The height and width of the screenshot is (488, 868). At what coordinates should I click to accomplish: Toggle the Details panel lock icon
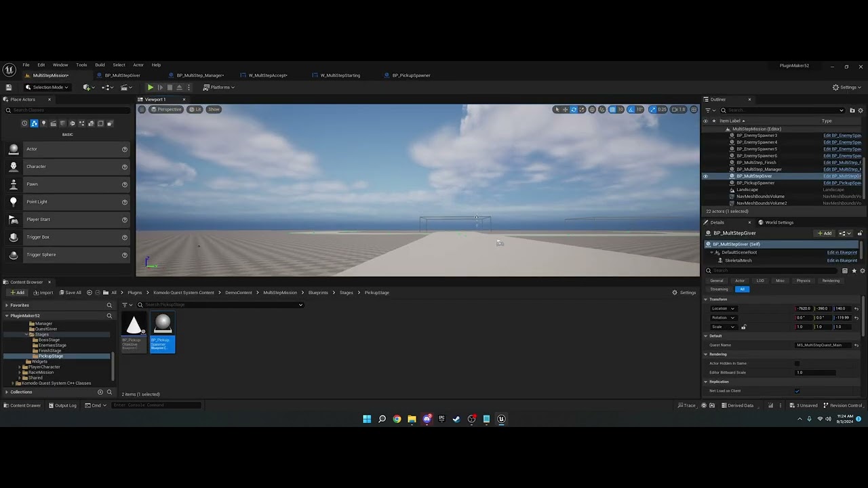coord(860,233)
